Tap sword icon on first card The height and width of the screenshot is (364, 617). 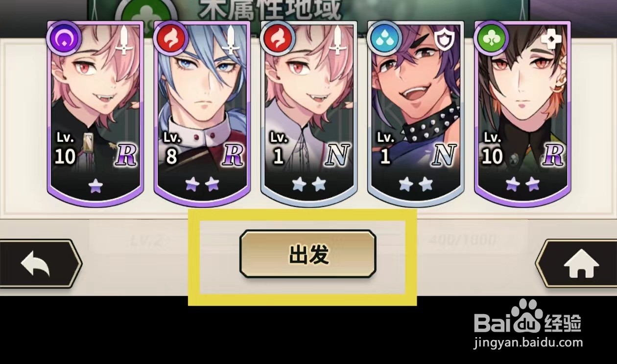(124, 40)
